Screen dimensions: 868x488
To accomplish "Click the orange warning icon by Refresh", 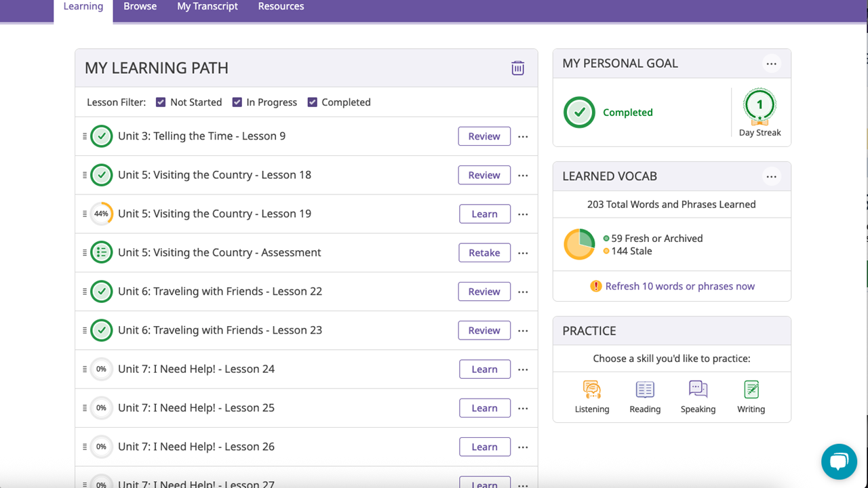I will coord(595,286).
